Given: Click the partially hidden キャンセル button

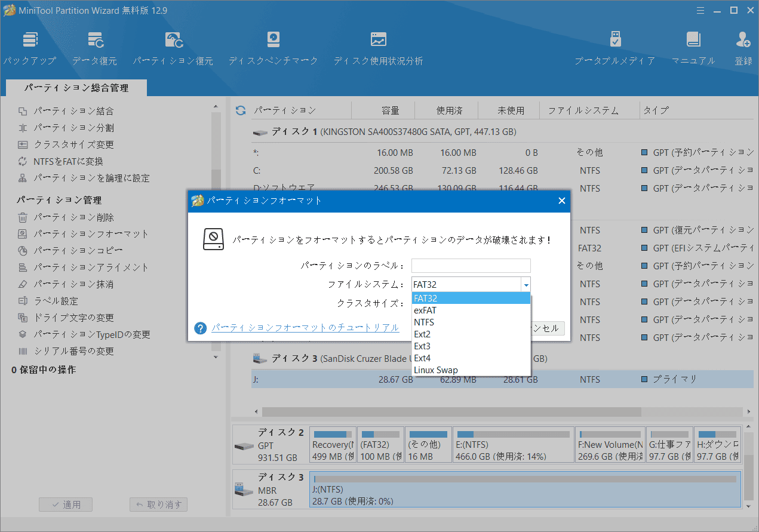Looking at the screenshot, I should click(548, 328).
